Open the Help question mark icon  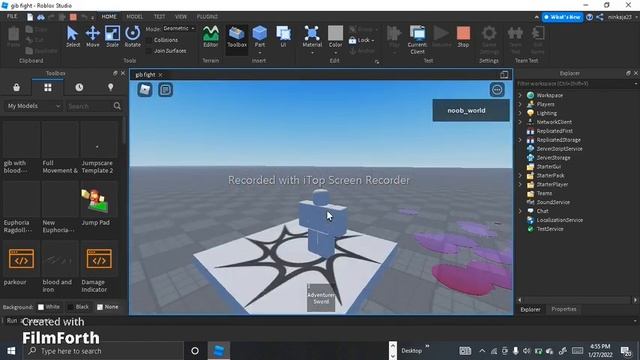(x=589, y=17)
